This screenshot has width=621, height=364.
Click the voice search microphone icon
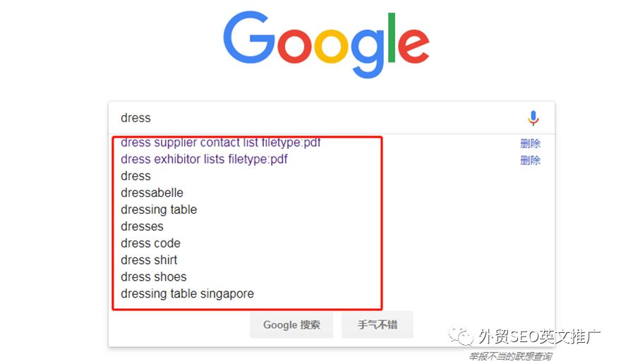[533, 118]
